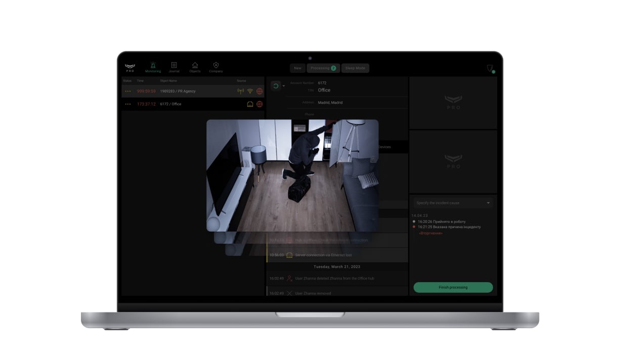Image resolution: width=617 pixels, height=364 pixels.
Task: Switch to the New tab
Action: pos(297,68)
